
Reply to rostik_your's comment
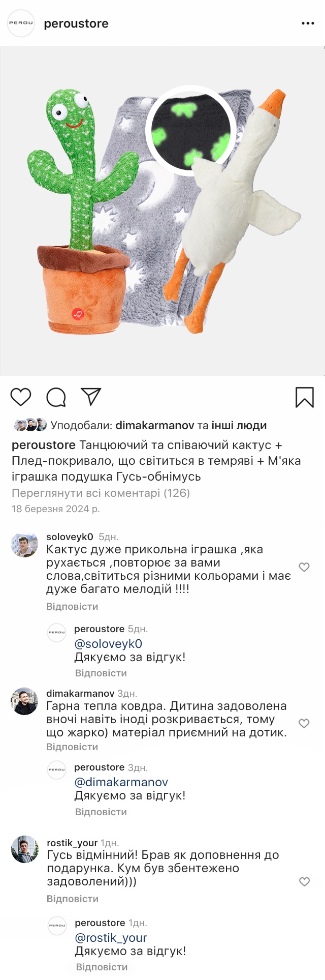click(73, 899)
